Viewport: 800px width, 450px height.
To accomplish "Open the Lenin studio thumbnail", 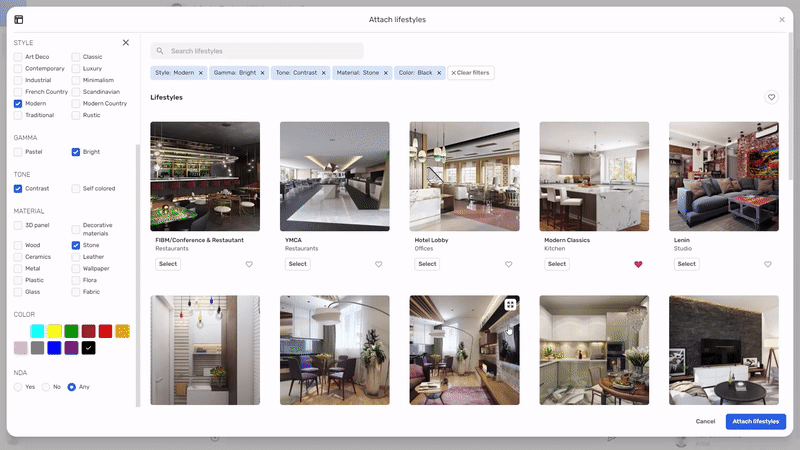I will pos(723,176).
